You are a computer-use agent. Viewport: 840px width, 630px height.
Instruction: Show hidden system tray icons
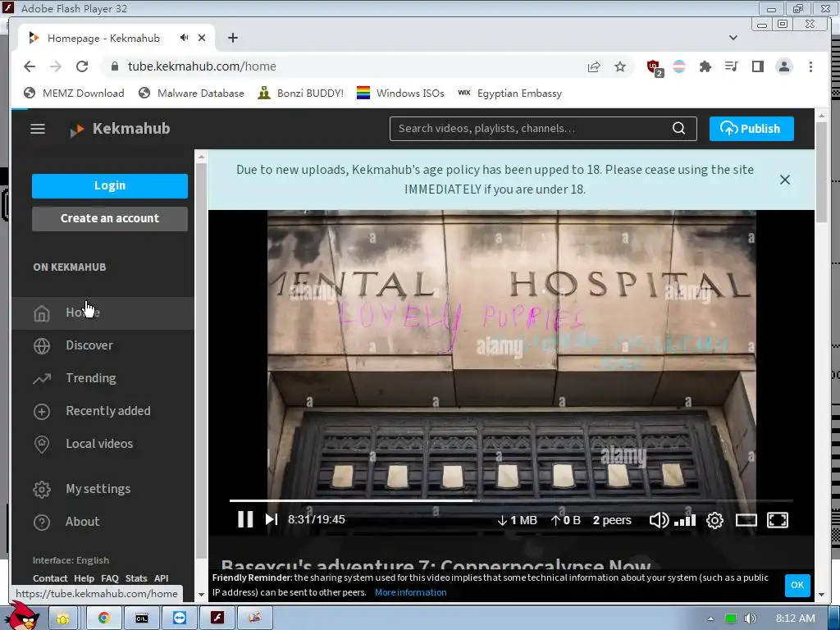711,619
